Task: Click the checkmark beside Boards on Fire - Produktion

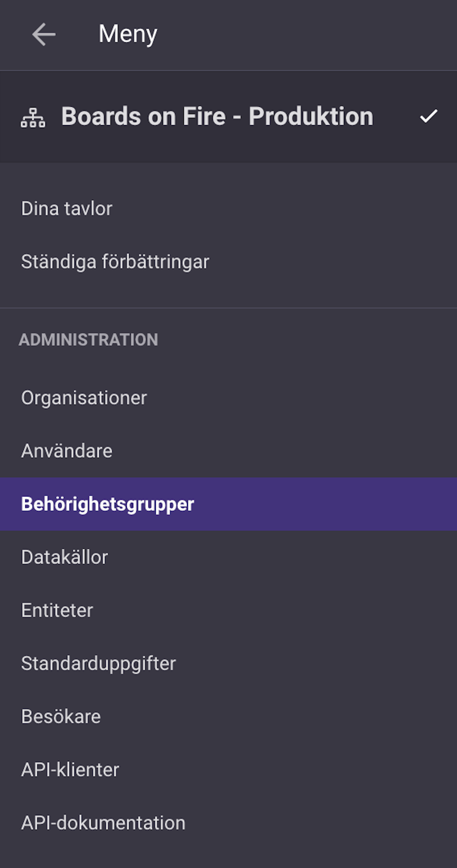Action: pos(429,116)
